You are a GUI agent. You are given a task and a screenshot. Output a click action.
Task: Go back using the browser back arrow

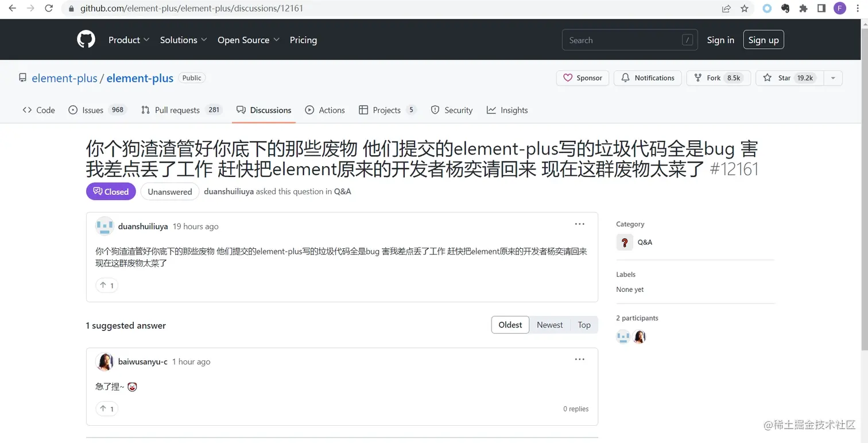pos(12,9)
